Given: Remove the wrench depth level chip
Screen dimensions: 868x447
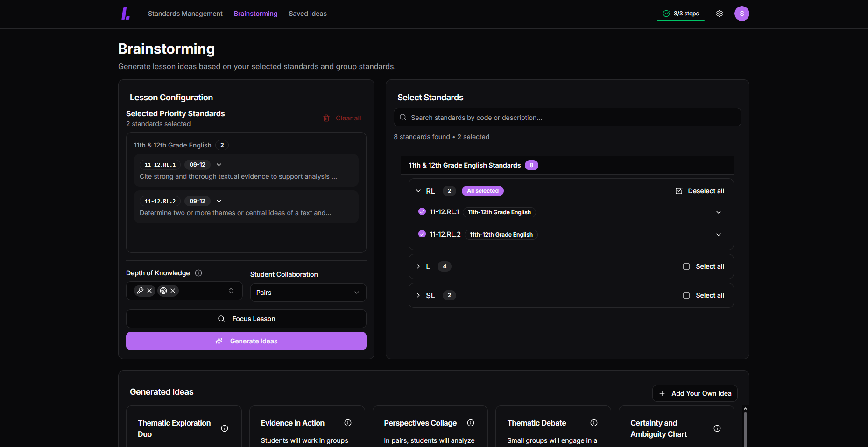Looking at the screenshot, I should click(x=149, y=291).
